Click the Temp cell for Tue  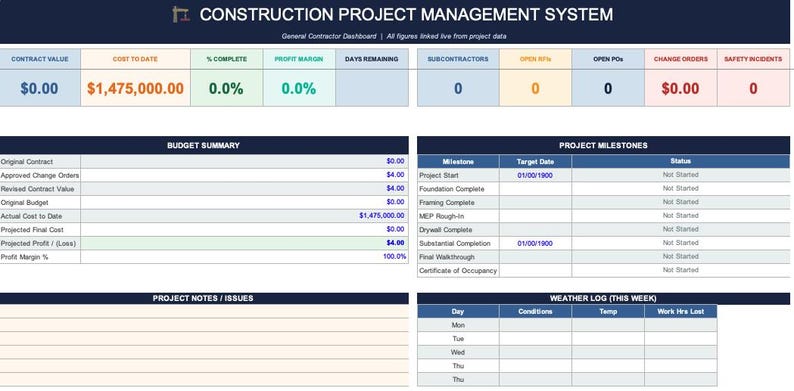(x=608, y=339)
